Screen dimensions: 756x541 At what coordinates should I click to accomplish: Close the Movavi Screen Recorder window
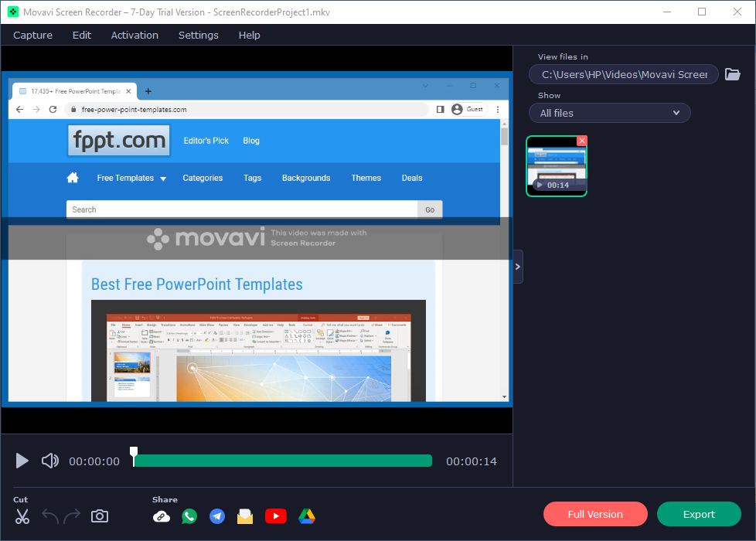click(x=737, y=12)
